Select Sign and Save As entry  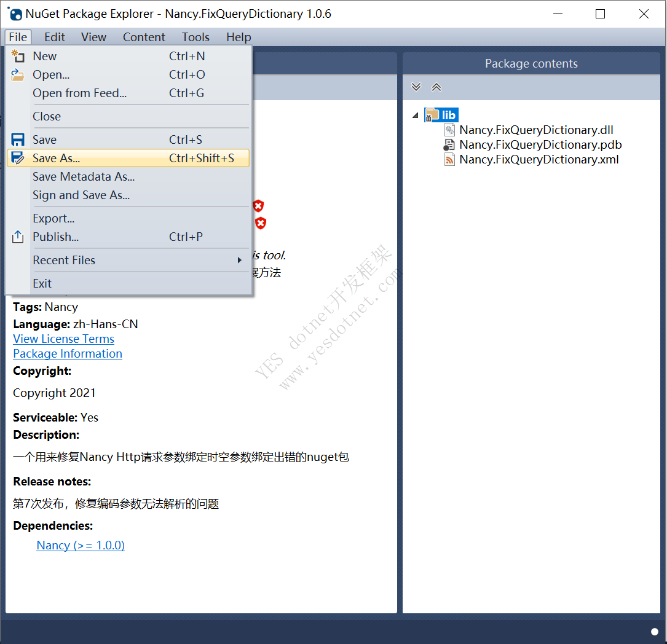click(x=128, y=195)
